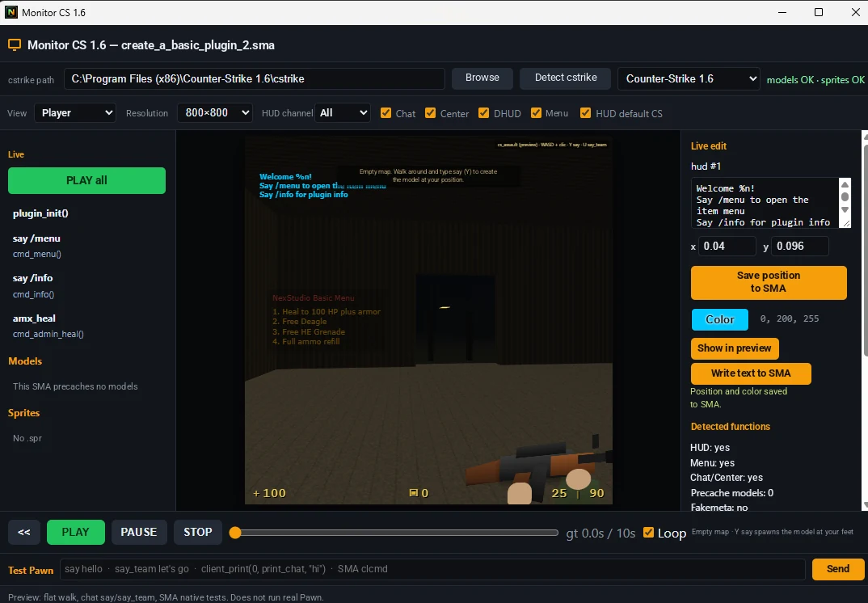Click 'This SMA precaches no models' text

(75, 386)
